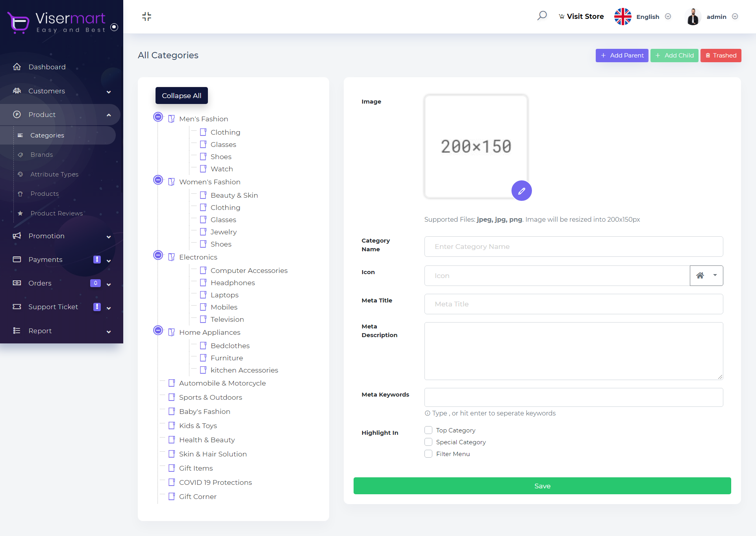Open the icon picker dropdown
This screenshot has width=756, height=536.
[x=706, y=276]
